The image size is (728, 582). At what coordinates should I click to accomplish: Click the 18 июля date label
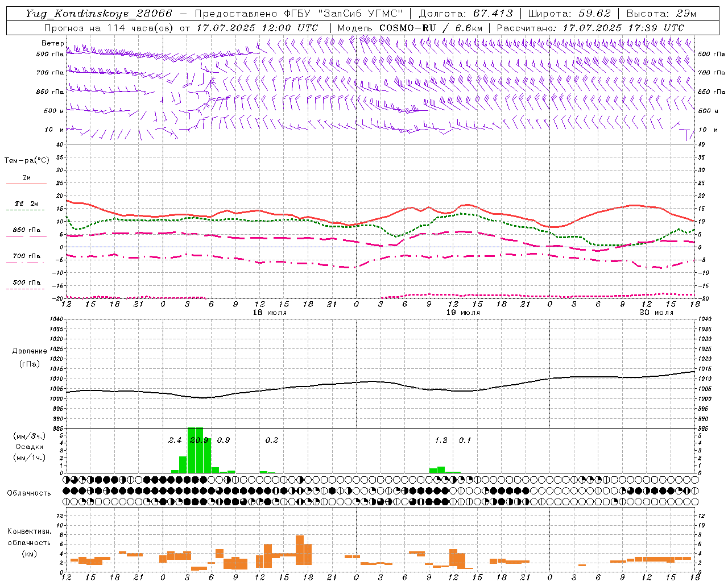(x=270, y=313)
